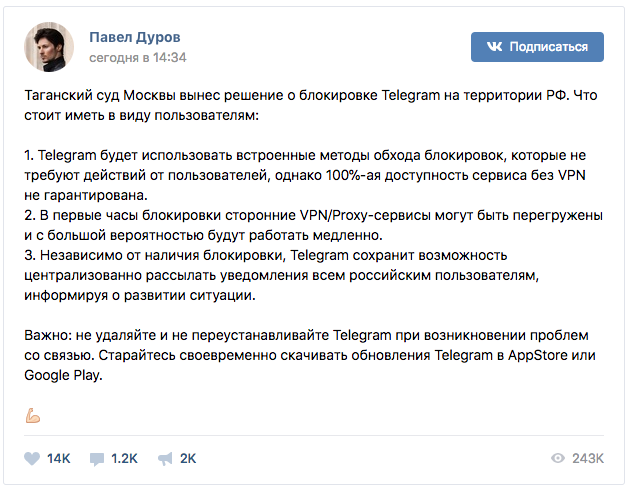Open Павел Дуров's profile photo
This screenshot has height=489, width=629.
(49, 47)
